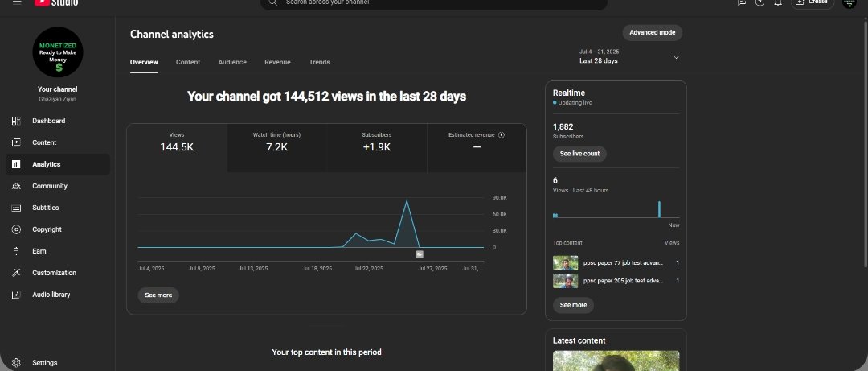Select the Estimated revenue card
This screenshot has width=868, height=371.
[x=477, y=148]
